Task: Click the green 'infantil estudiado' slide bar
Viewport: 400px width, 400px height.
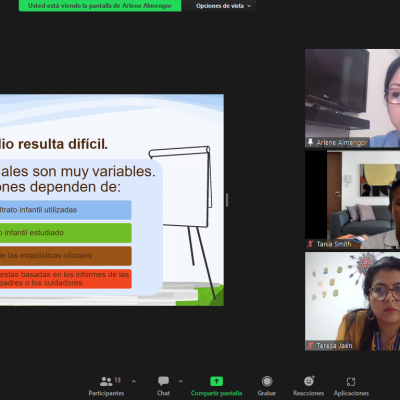Action: pyautogui.click(x=66, y=233)
